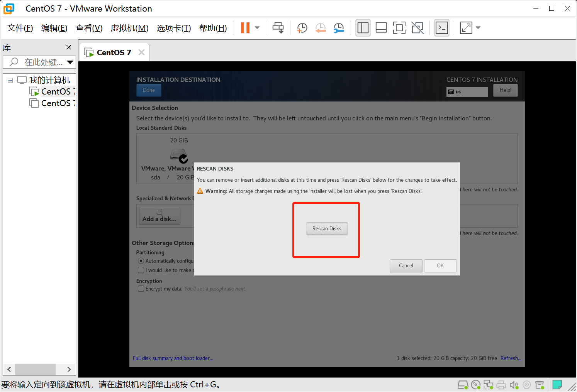
Task: Select Automatically configure partitioning radio
Action: (x=141, y=261)
